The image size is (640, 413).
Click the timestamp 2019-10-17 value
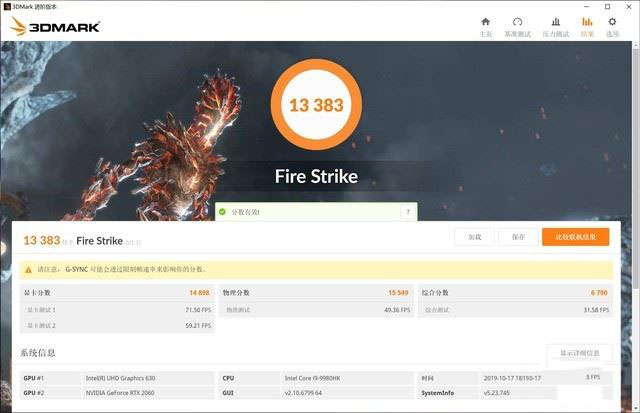[x=512, y=378]
